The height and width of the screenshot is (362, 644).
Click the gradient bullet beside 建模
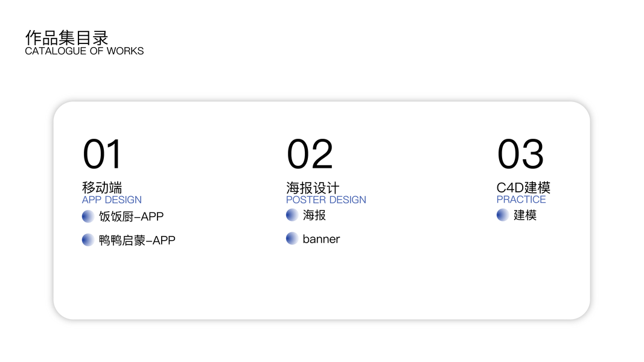503,215
